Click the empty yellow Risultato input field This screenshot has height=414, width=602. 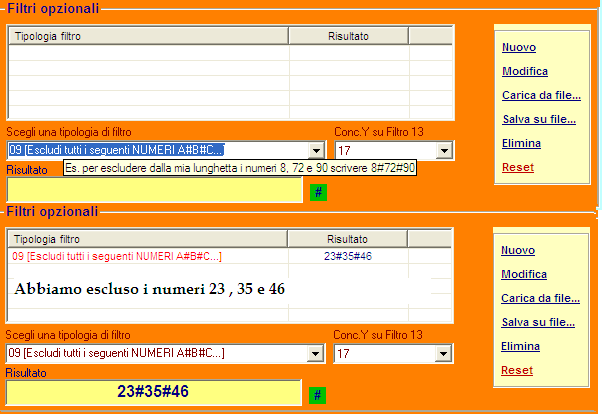(154, 191)
